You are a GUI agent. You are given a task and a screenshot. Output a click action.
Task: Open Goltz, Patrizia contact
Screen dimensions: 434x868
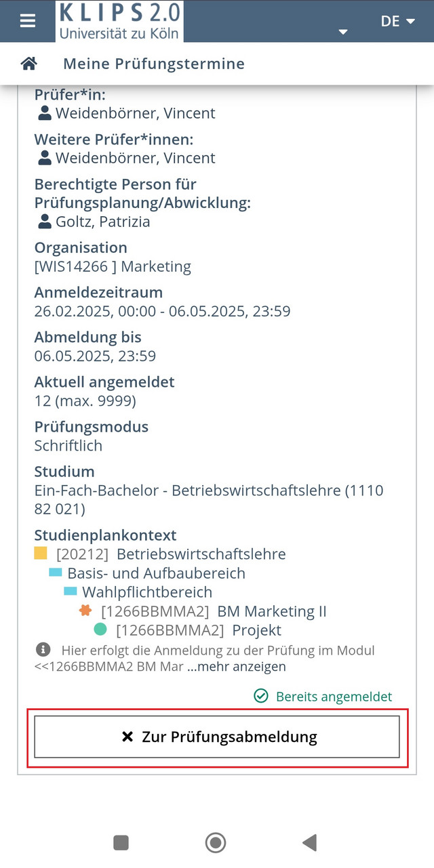[x=103, y=222]
